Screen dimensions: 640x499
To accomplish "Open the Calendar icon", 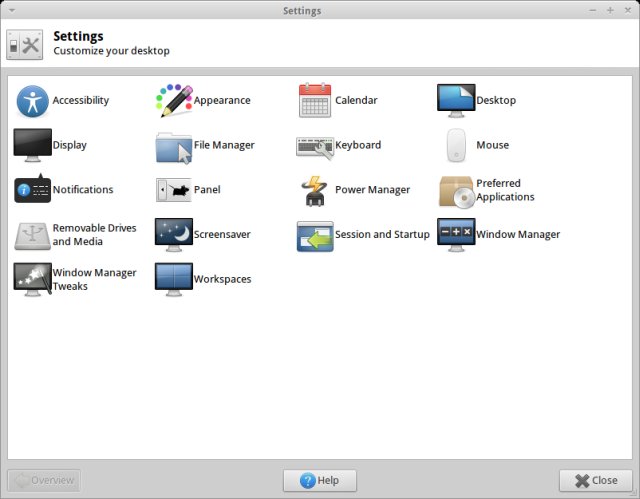I will click(315, 100).
